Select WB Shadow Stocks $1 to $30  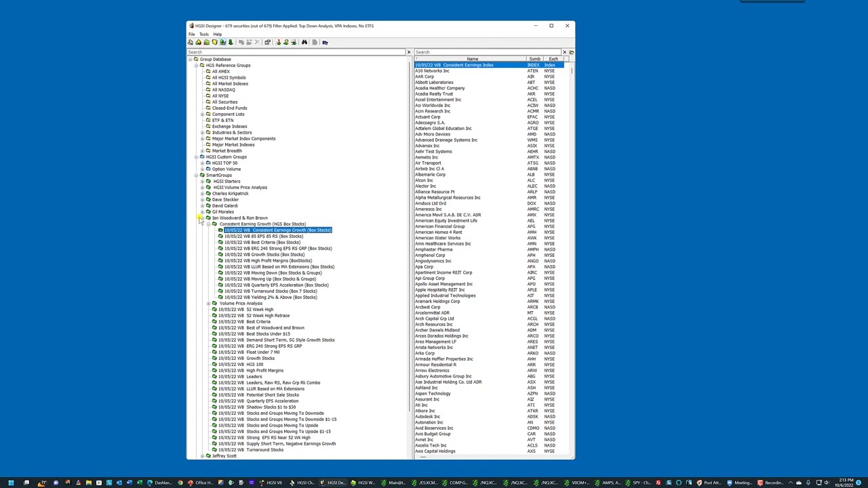[257, 407]
